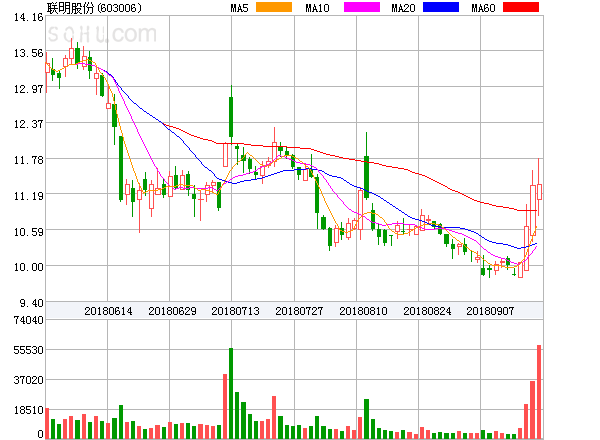Click the 37020 volume axis label
Viewport: 600px width, 440px height.
point(29,380)
